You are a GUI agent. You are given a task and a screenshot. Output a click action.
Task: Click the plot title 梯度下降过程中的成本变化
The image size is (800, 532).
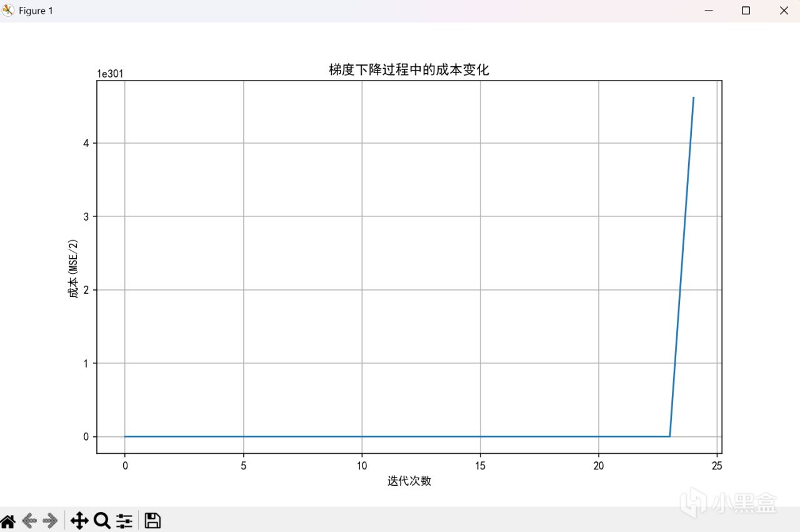[409, 70]
